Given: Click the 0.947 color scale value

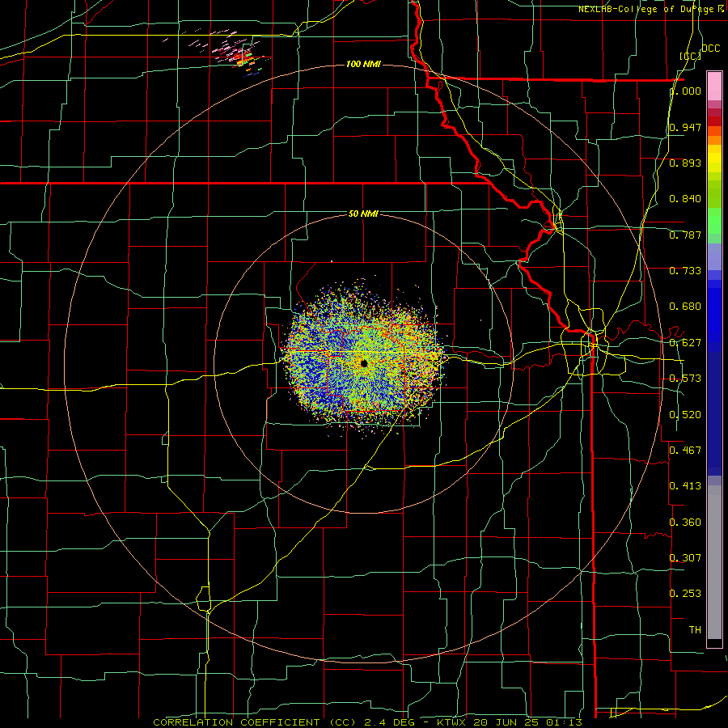Looking at the screenshot, I should [685, 127].
